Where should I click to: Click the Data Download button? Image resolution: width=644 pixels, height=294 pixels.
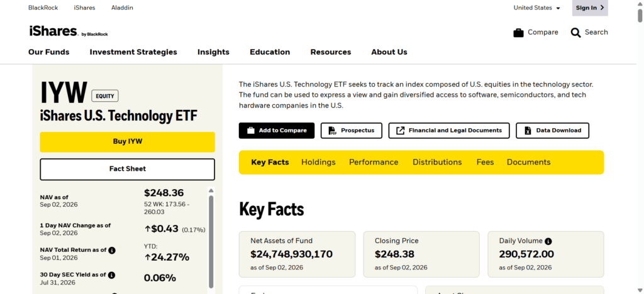(552, 131)
